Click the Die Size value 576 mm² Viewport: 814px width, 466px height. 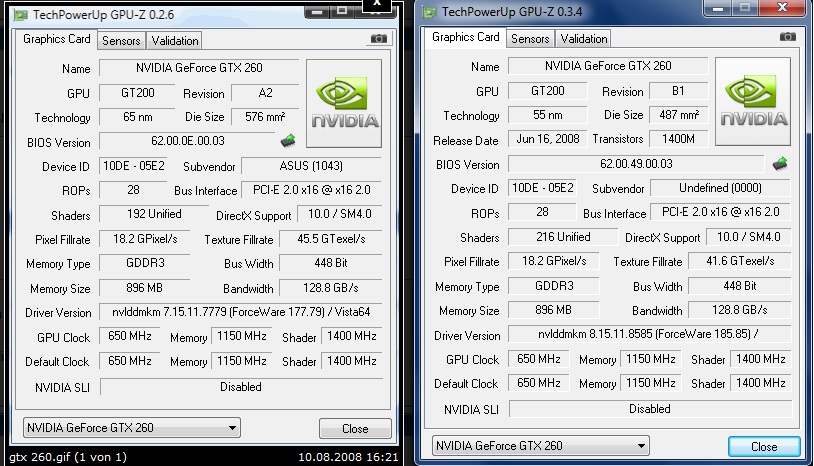point(265,117)
